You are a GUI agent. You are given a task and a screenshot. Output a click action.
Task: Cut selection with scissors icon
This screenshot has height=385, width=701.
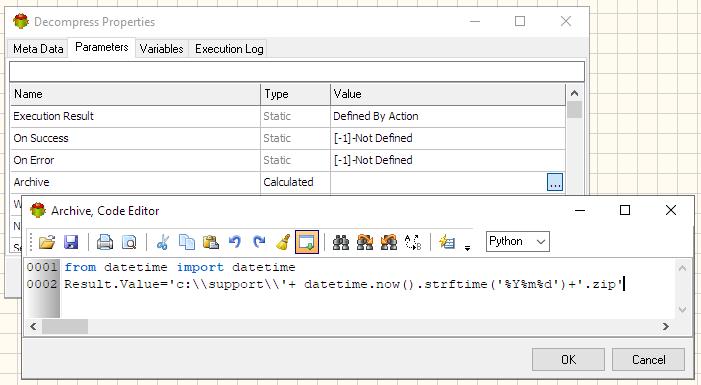(x=163, y=242)
